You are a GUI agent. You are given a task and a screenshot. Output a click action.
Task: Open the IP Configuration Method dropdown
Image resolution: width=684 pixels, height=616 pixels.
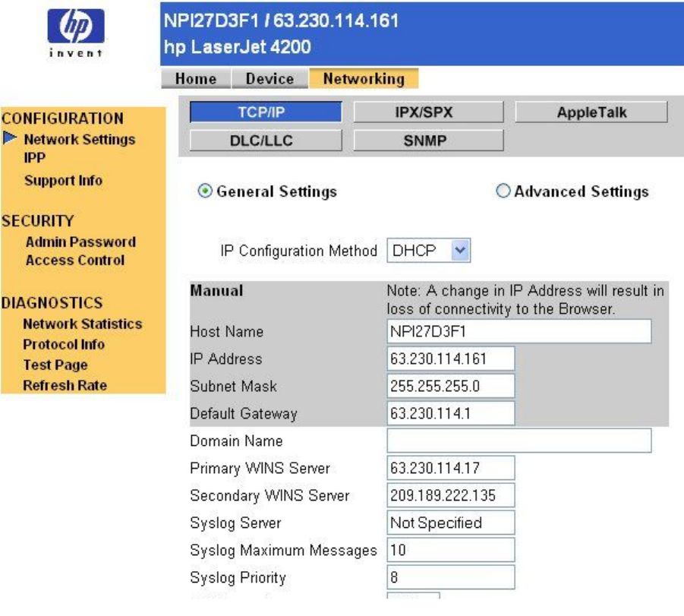coord(429,250)
